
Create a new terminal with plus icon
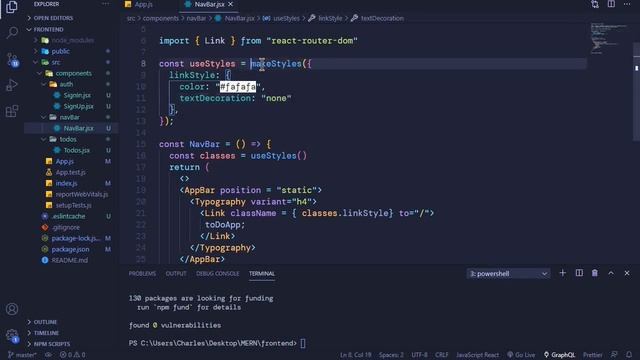(562, 273)
